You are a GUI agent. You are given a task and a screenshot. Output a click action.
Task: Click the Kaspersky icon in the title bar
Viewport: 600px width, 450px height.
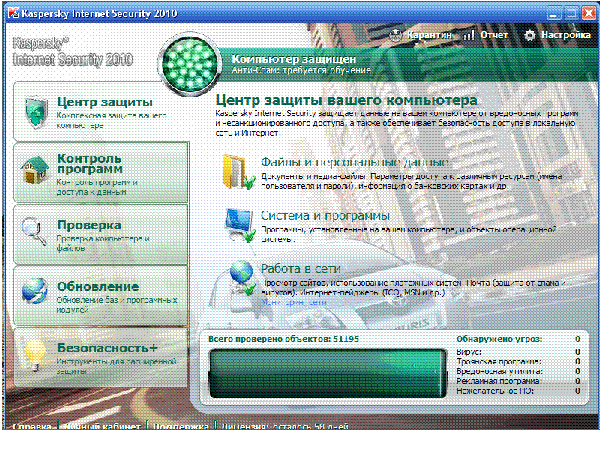click(13, 13)
